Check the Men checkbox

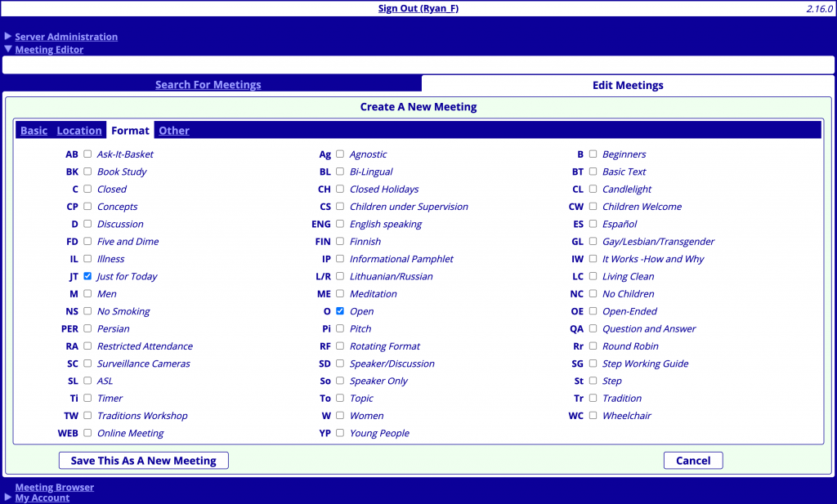point(87,293)
